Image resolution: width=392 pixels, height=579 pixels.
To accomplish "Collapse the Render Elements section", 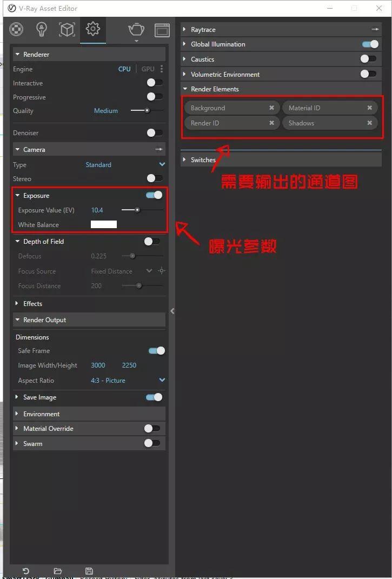I will [185, 89].
